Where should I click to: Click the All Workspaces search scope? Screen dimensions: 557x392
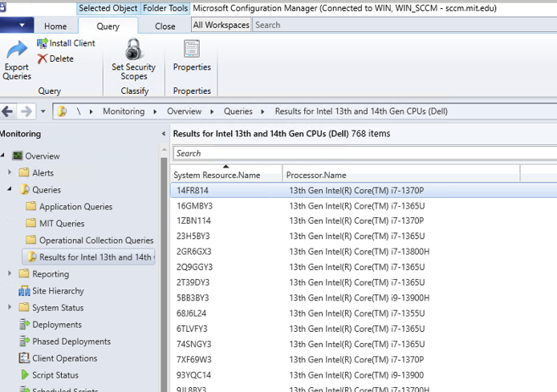(x=221, y=25)
